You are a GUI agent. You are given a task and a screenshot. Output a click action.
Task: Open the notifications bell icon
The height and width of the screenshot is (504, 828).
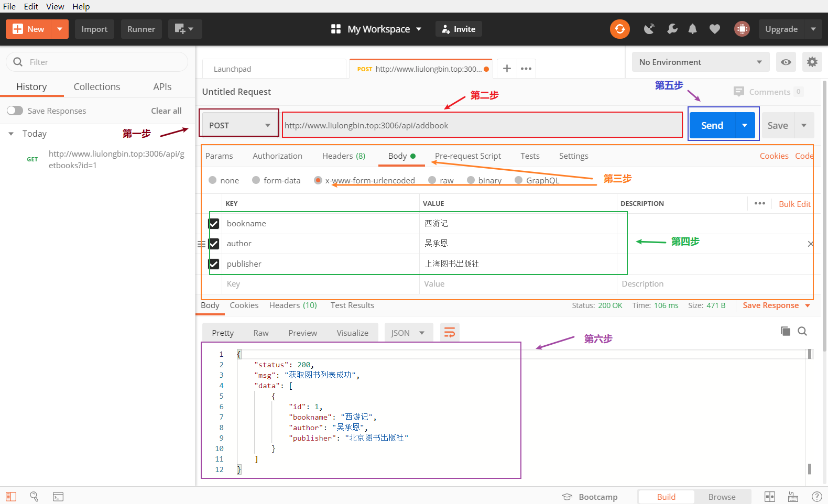[692, 29]
